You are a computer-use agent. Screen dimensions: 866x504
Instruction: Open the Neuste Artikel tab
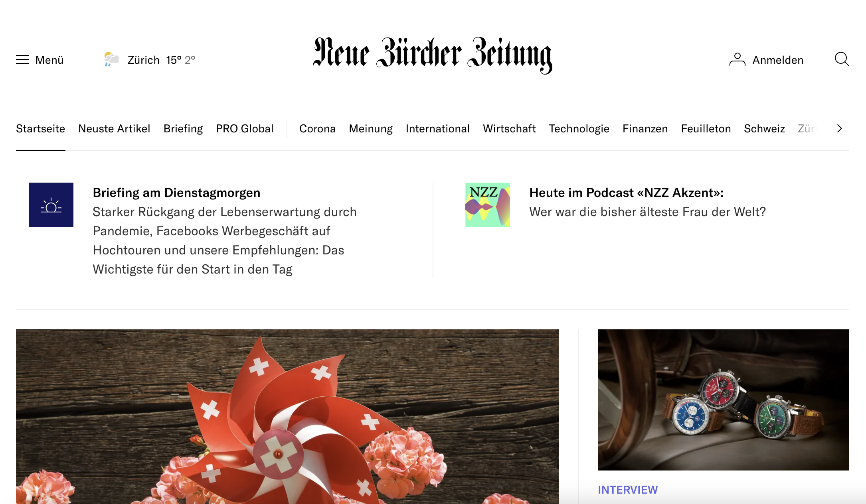tap(114, 128)
